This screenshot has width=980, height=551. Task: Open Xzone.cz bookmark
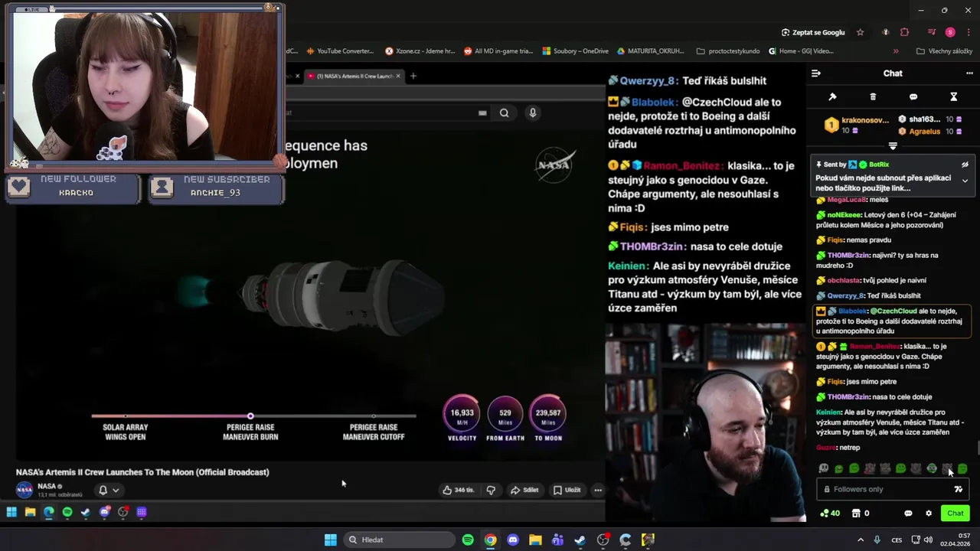(x=420, y=51)
